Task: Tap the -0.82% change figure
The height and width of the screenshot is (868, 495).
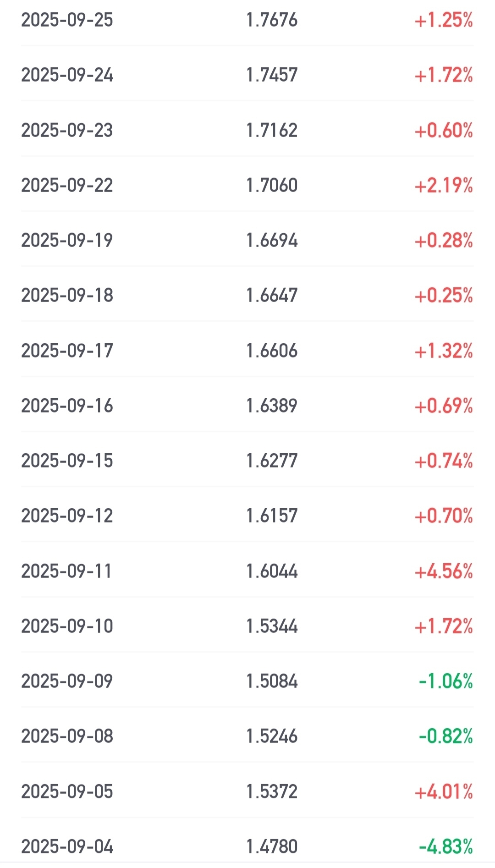Action: click(x=445, y=736)
